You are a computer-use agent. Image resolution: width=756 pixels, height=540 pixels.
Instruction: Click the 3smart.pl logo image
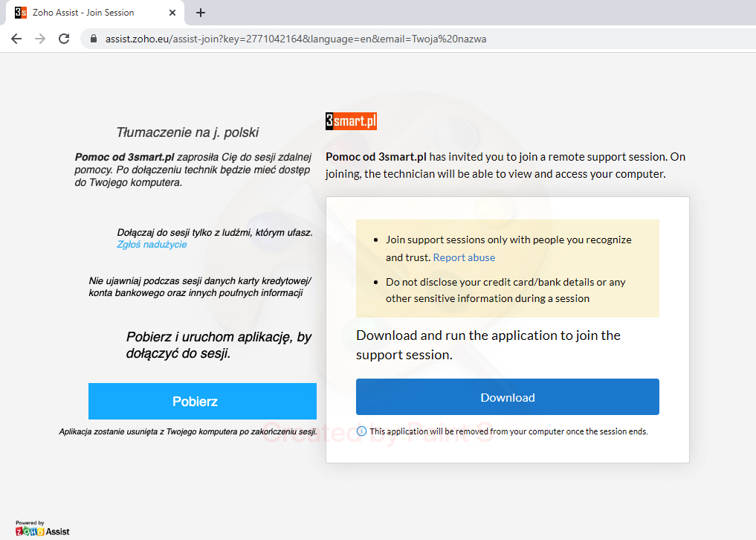(x=351, y=121)
